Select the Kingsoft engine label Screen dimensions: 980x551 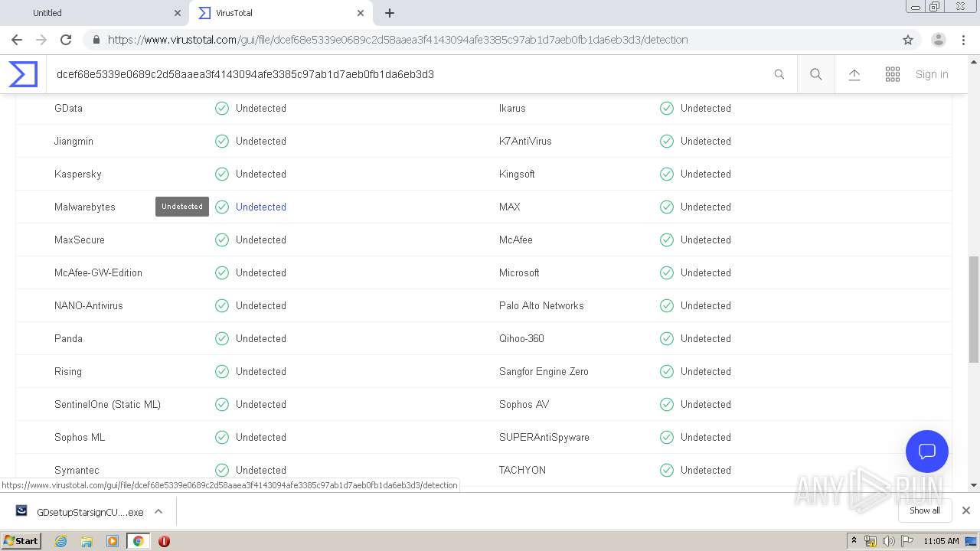coord(517,174)
